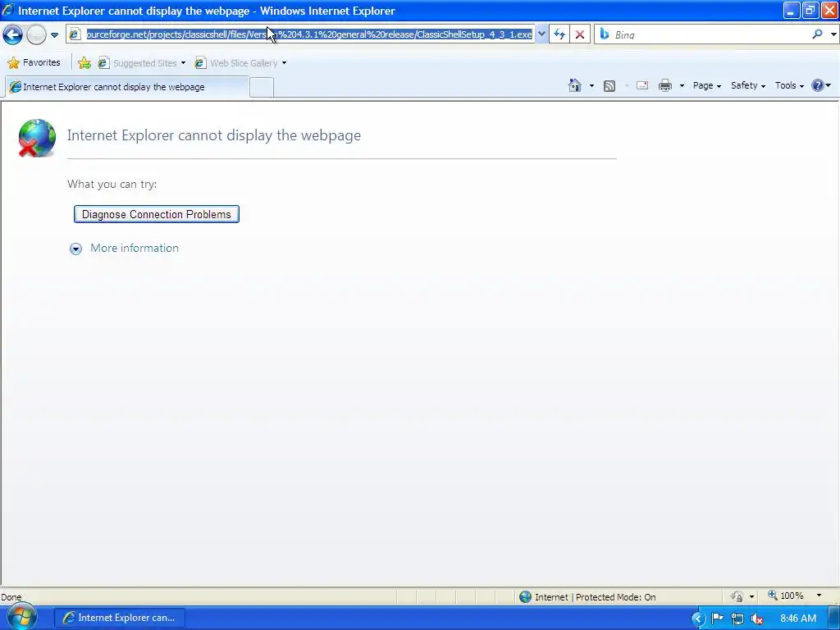Click the 100% zoom level button

coord(786,596)
